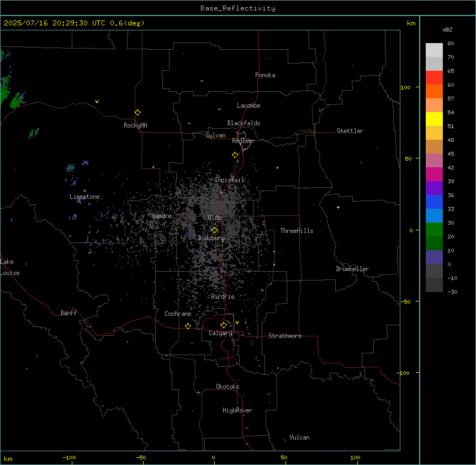This screenshot has height=465, width=476.
Task: Select the magenta 39-42 dBZ legend band
Action: pyautogui.click(x=434, y=174)
